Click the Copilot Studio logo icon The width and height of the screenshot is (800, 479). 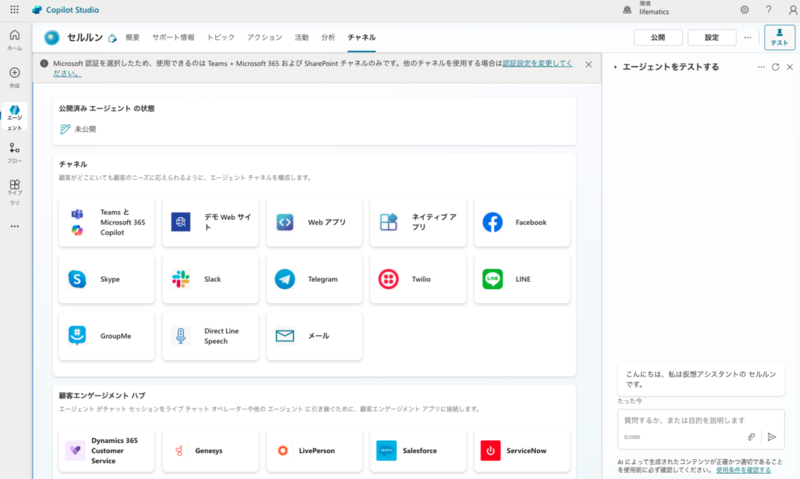37,10
